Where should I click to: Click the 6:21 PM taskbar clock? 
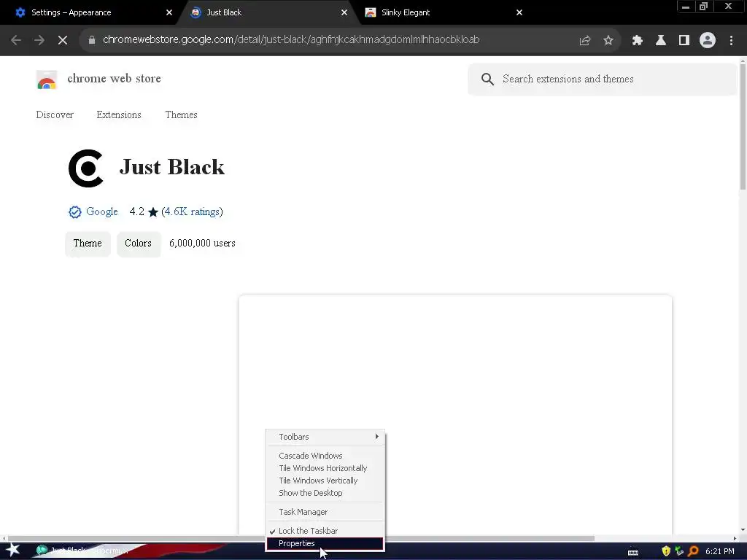coord(719,551)
